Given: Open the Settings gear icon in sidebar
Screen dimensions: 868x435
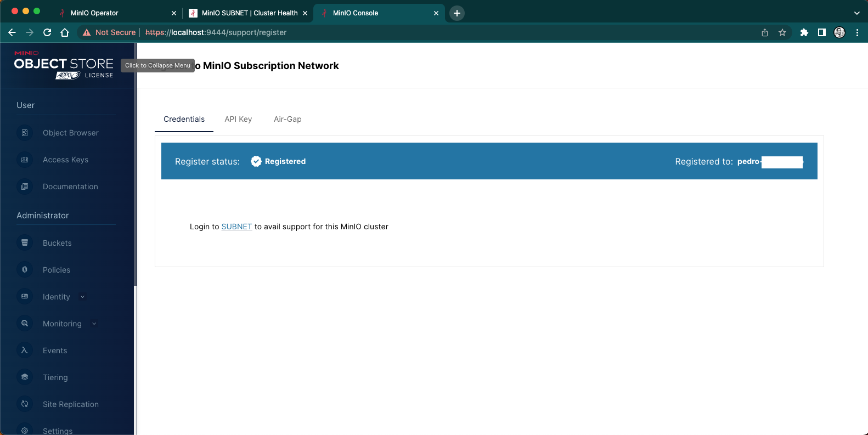Looking at the screenshot, I should coord(25,431).
